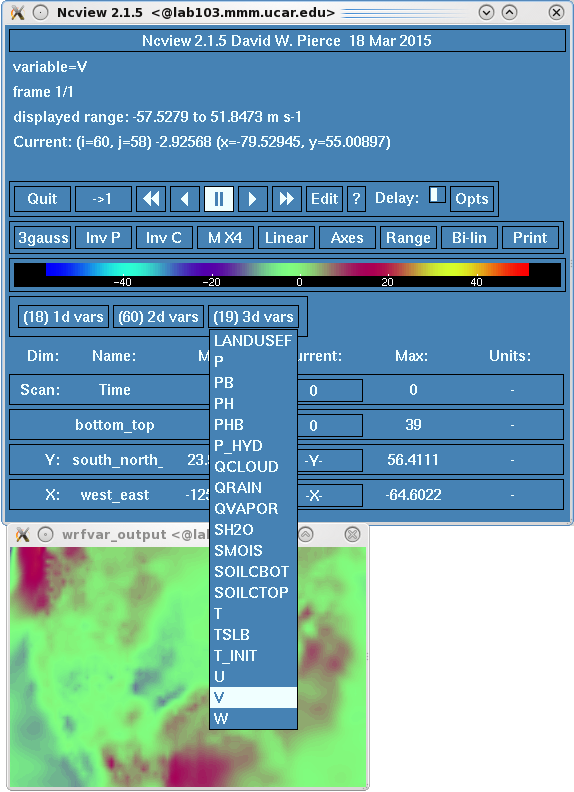Switch the Linear transform button
The image size is (574, 792).
pyautogui.click(x=286, y=237)
